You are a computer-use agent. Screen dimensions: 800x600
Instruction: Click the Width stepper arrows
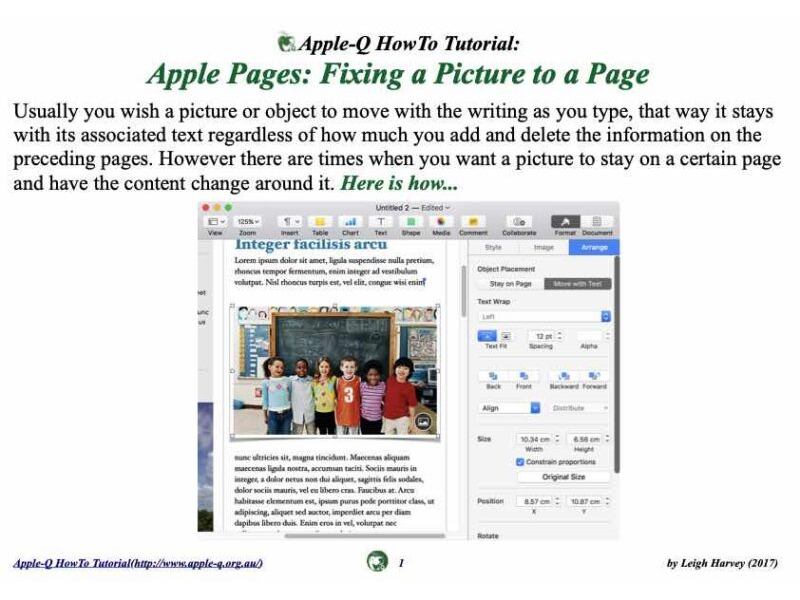pos(557,439)
